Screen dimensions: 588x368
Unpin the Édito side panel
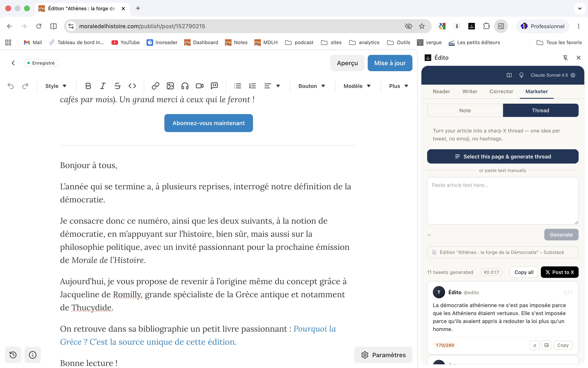coord(565,58)
